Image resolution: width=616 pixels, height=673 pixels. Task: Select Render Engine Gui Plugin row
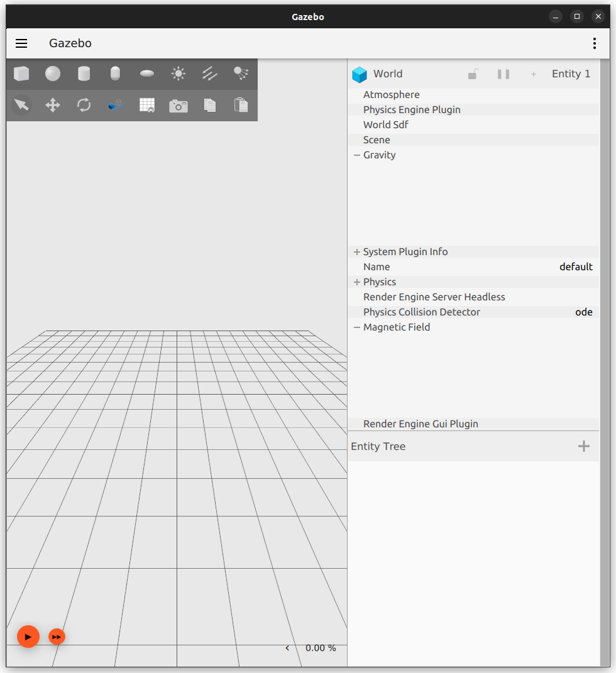pos(473,424)
